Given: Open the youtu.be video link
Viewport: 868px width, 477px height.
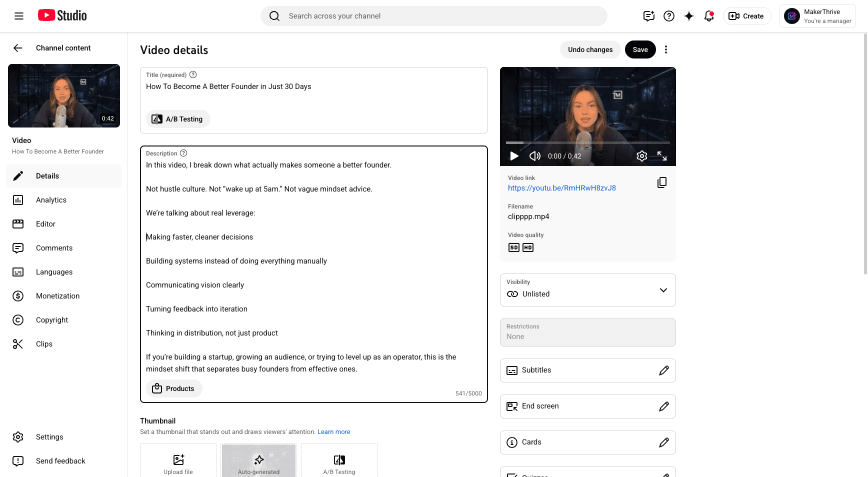Looking at the screenshot, I should pos(561,188).
